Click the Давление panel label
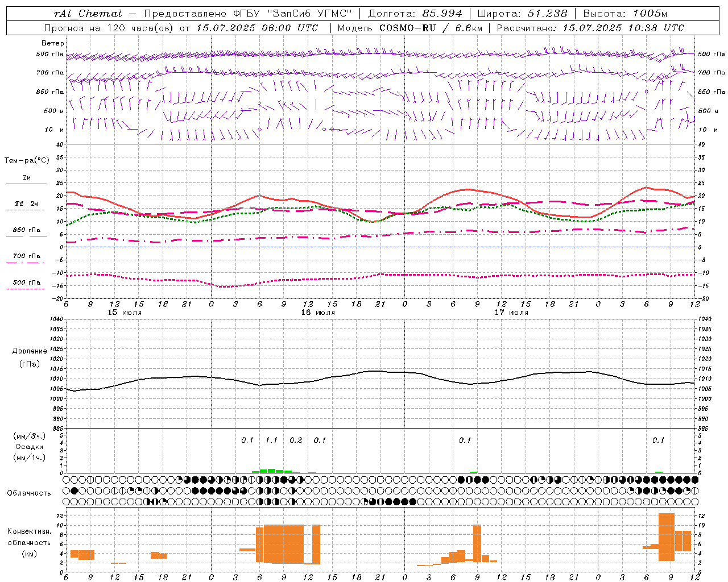Viewport: 728px width, 582px height. pos(30,351)
